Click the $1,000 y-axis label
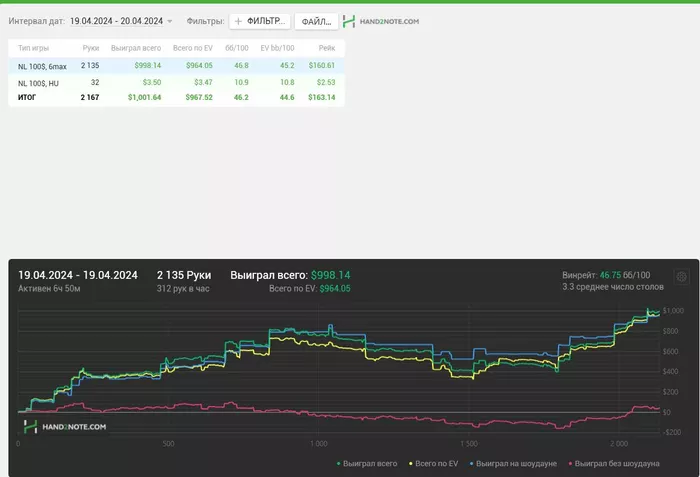This screenshot has height=477, width=700. [x=673, y=310]
